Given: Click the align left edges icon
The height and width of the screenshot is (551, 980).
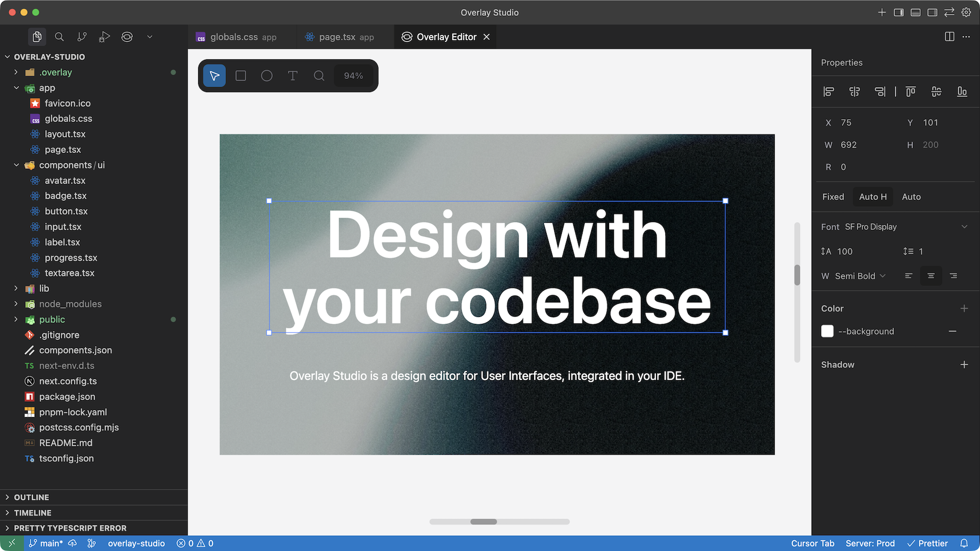Looking at the screenshot, I should click(829, 91).
